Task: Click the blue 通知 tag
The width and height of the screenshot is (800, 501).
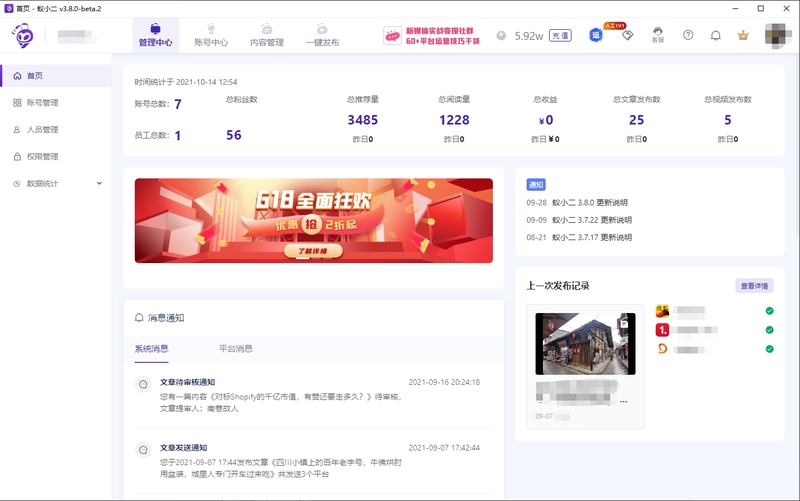Action: 536,185
